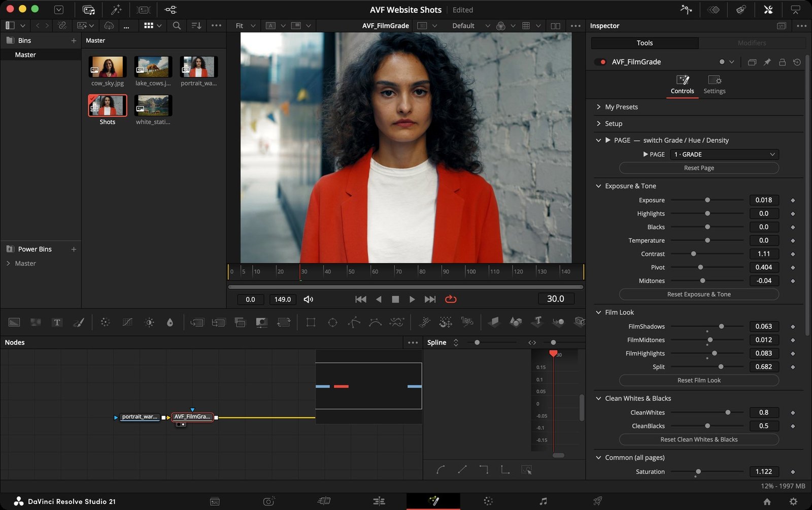The width and height of the screenshot is (812, 510).
Task: Select the lake_cows thumbnail in media pool
Action: pos(153,67)
